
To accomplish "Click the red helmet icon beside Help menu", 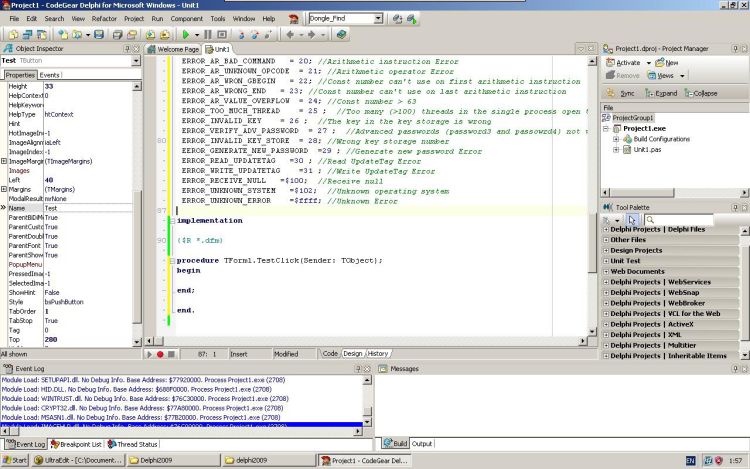I will pyautogui.click(x=294, y=19).
